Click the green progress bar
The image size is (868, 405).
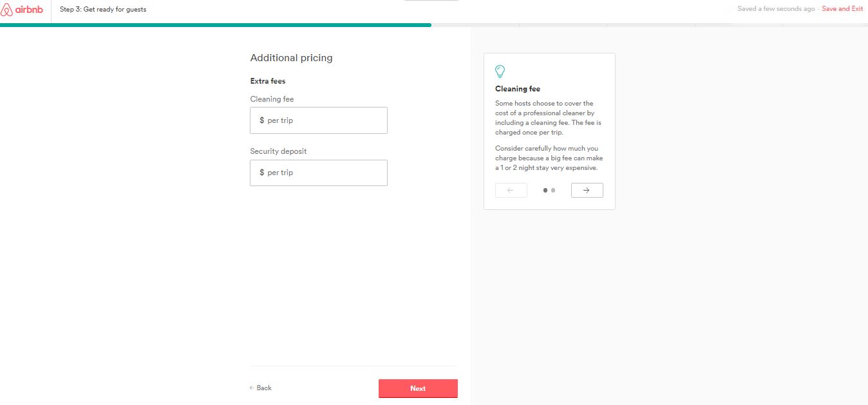[x=216, y=25]
